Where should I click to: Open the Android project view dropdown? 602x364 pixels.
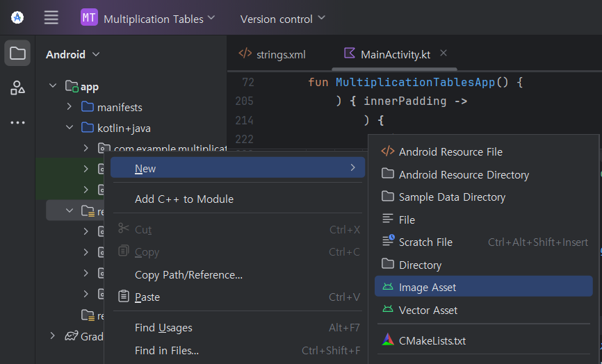pyautogui.click(x=72, y=54)
